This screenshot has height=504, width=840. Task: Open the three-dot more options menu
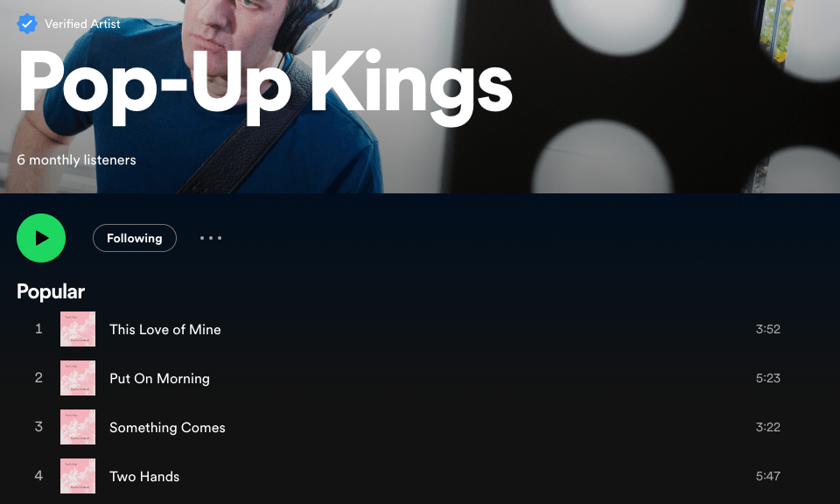pos(211,238)
